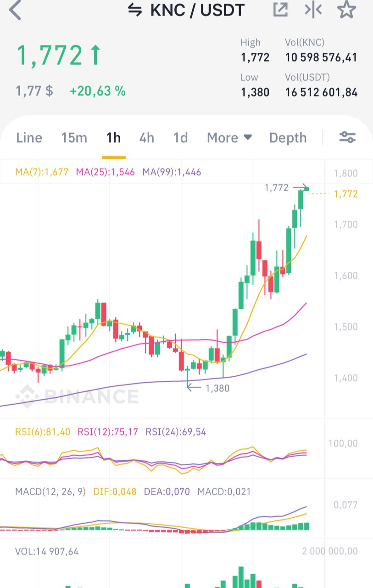
Task: Tap the compare/split chart icon
Action: coord(313,10)
